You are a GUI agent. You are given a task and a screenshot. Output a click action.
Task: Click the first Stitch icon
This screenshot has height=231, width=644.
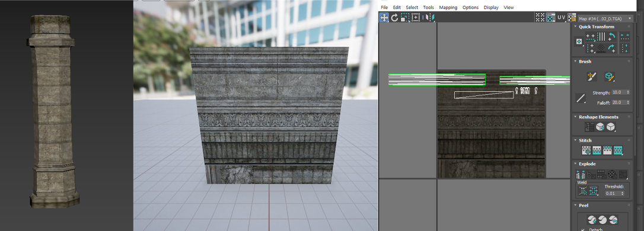click(586, 150)
